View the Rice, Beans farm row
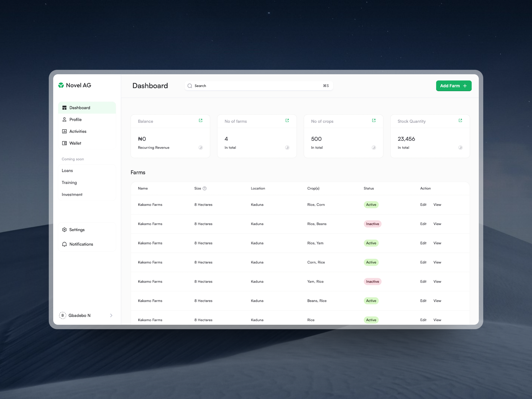This screenshot has height=399, width=532. tap(437, 224)
